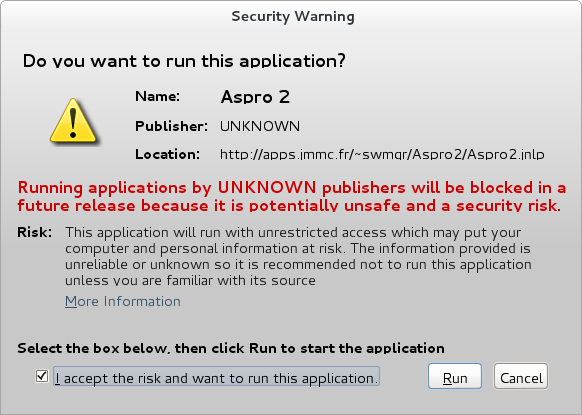
Task: Open the More Information link
Action: [x=123, y=301]
